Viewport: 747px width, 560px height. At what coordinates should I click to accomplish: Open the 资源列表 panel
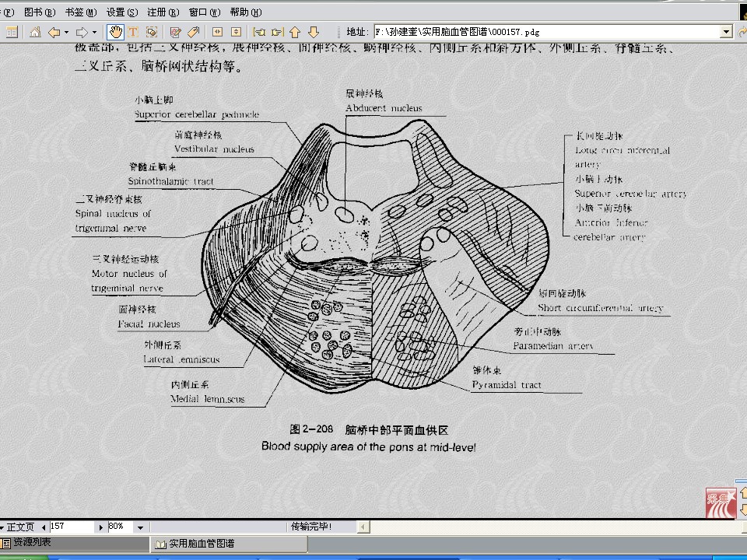click(31, 542)
